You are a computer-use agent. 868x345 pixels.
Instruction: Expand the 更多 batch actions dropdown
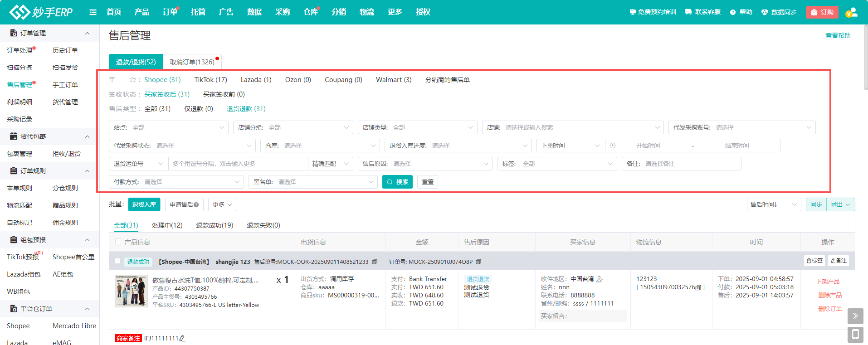[x=222, y=204]
